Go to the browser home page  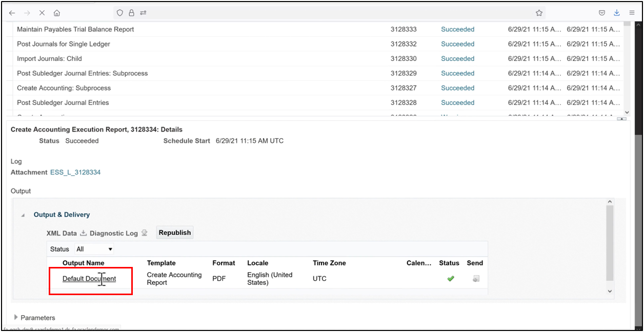pos(56,13)
